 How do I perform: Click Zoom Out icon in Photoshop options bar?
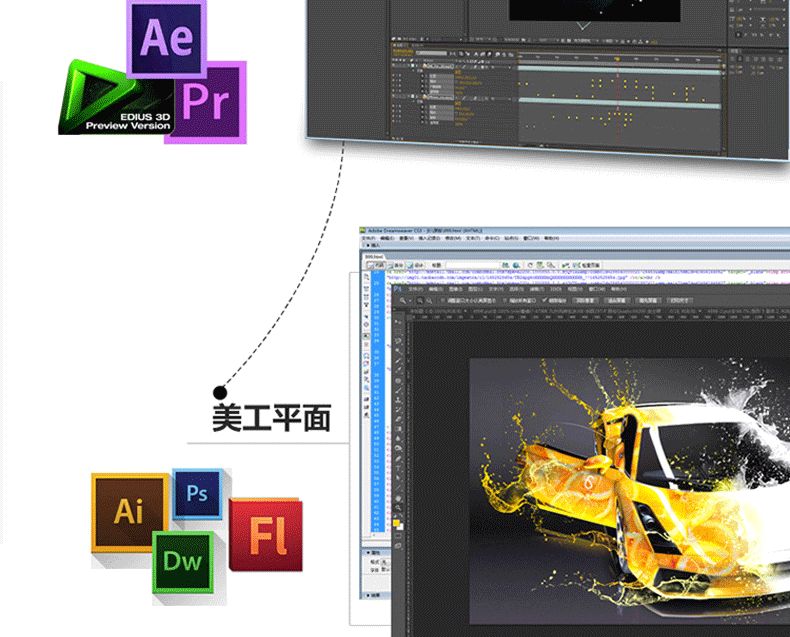point(430,300)
